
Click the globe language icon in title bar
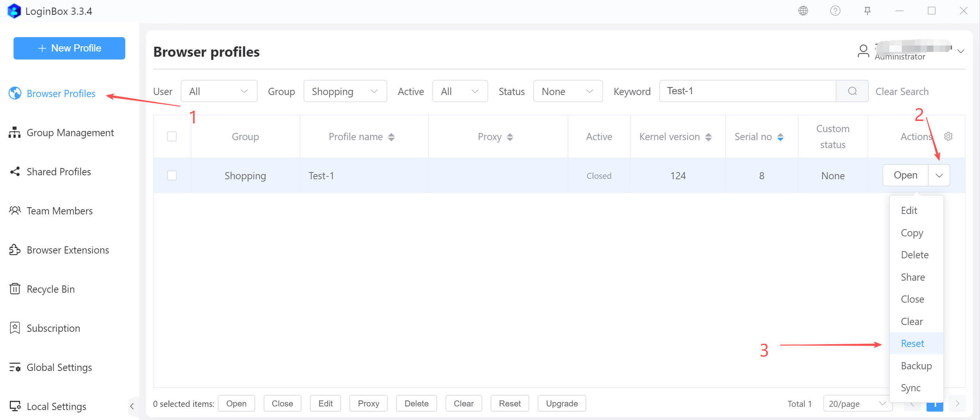[x=803, y=11]
